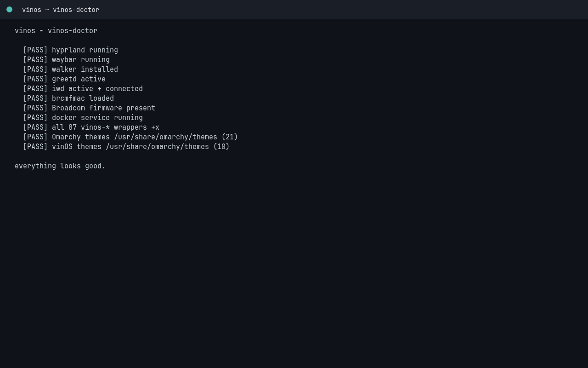
Task: Click the teal circle in title bar
Action: coord(9,9)
